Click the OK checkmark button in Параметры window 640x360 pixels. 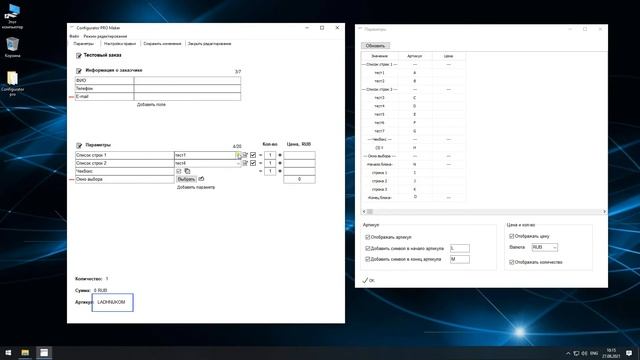pyautogui.click(x=369, y=280)
